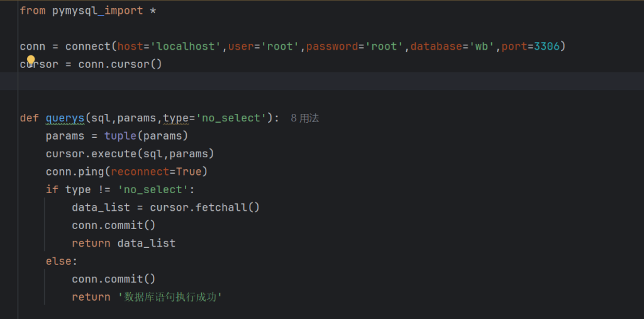This screenshot has width=644, height=319.
Task: Click the pymysql_import module name
Action: pyautogui.click(x=97, y=11)
